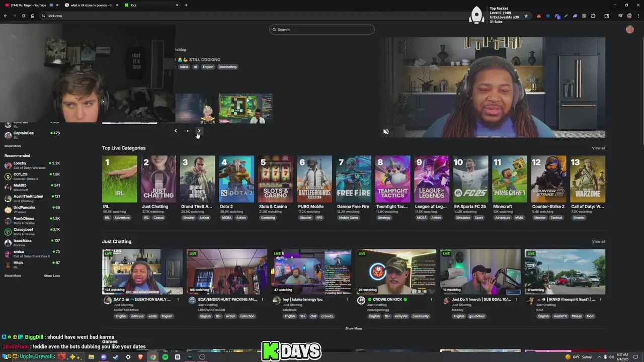Open FrankDimes channel in the sidebar
This screenshot has height=362, width=644.
pos(32,221)
